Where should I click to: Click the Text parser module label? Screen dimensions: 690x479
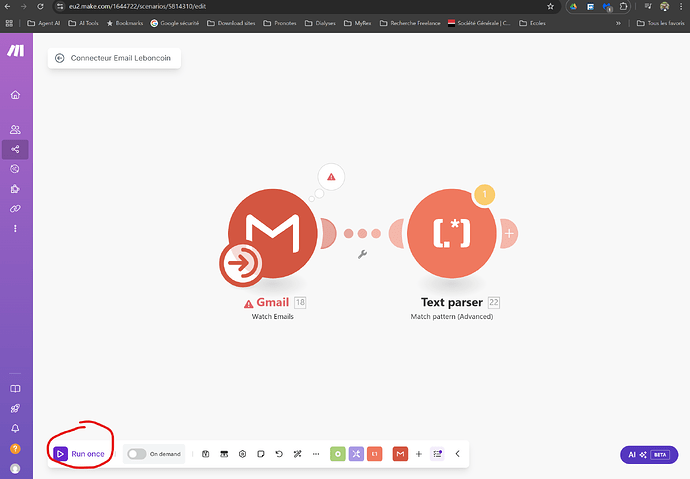451,302
